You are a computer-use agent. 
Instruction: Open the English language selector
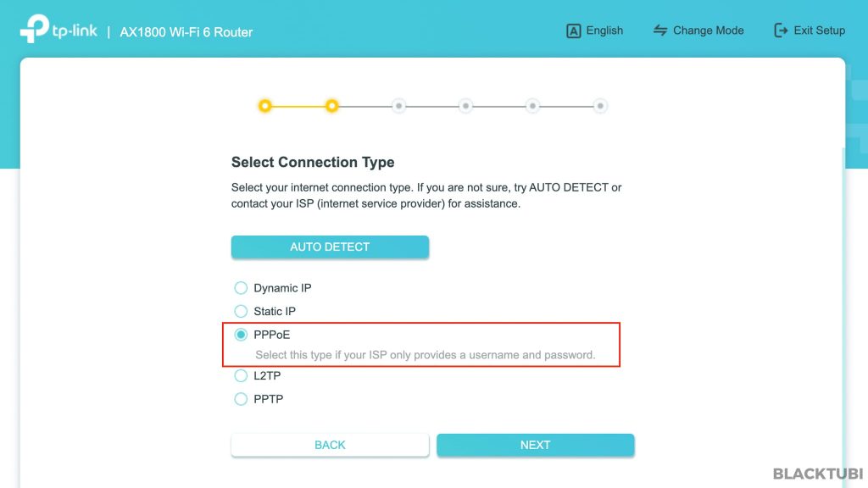[x=595, y=31]
